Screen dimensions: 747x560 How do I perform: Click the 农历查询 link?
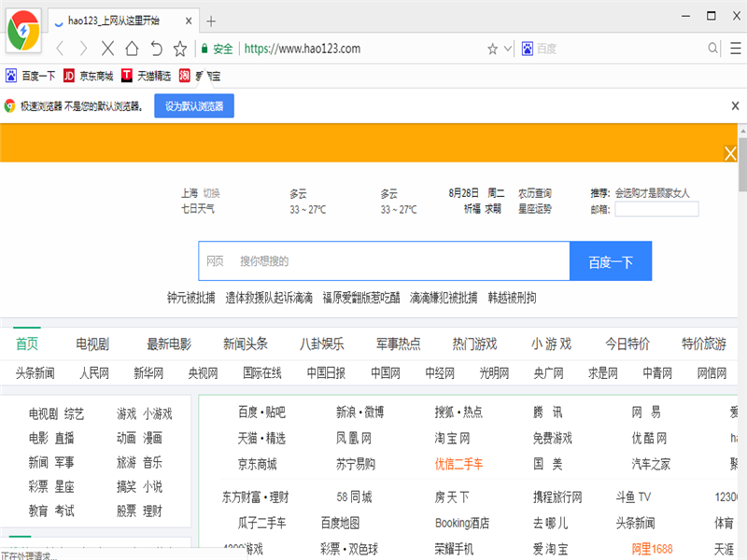pyautogui.click(x=534, y=193)
